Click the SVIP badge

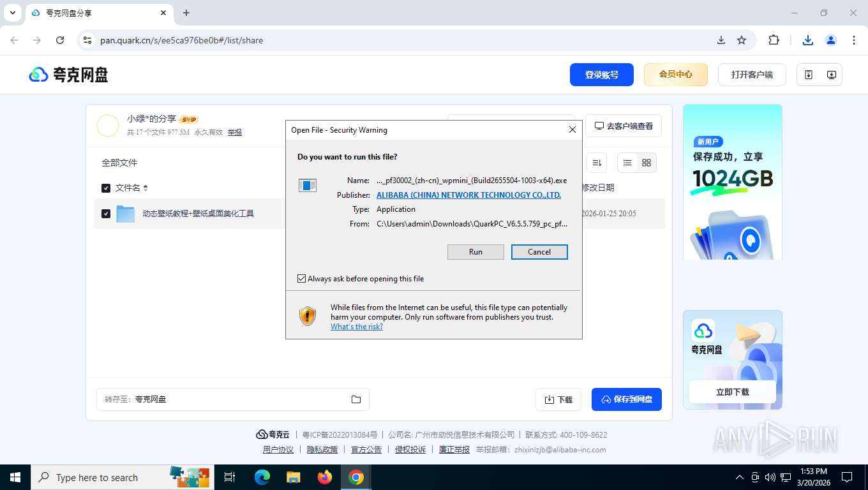pos(189,119)
